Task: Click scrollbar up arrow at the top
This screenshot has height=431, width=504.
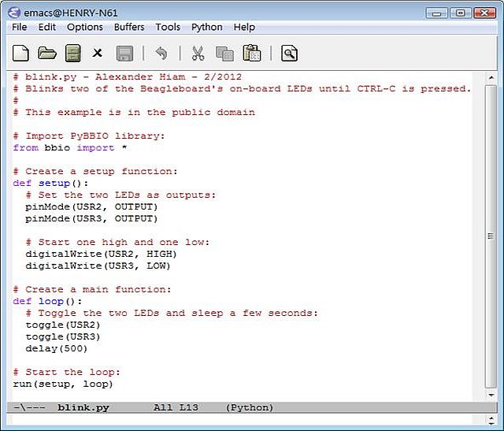Action: (x=491, y=77)
